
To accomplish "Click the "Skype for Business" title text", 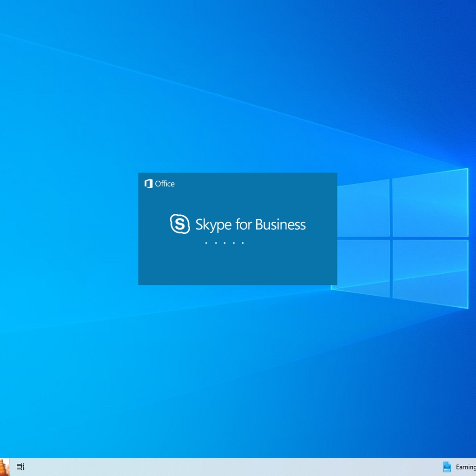I will 251,225.
